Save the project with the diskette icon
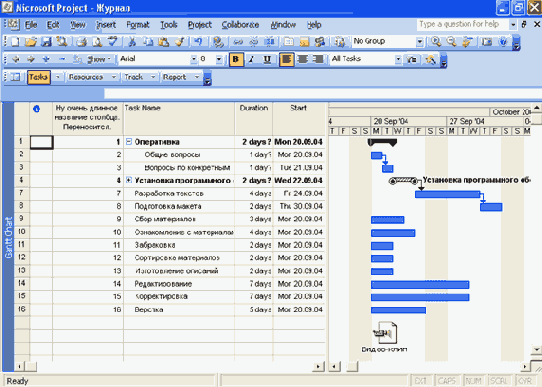 click(x=46, y=42)
